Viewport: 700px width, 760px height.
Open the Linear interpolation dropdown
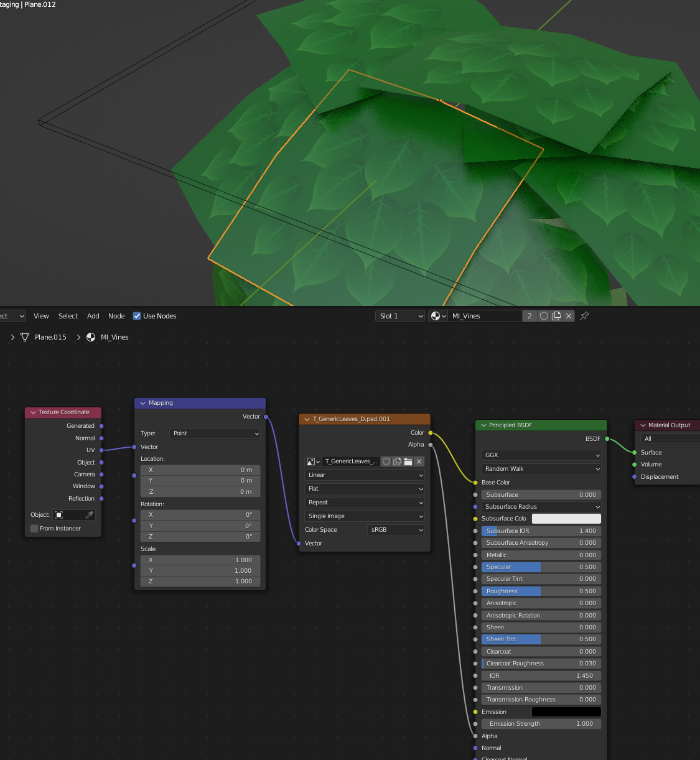pyautogui.click(x=365, y=475)
